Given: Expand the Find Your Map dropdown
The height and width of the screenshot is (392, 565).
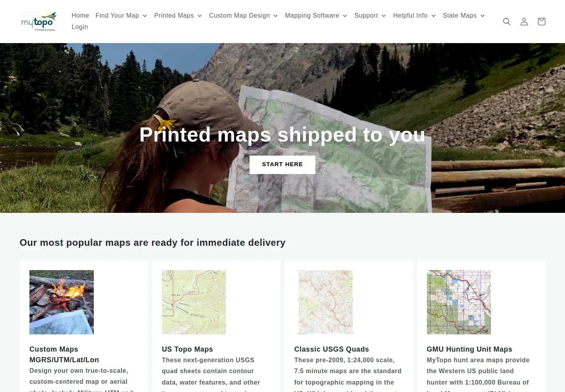Looking at the screenshot, I should (x=121, y=16).
